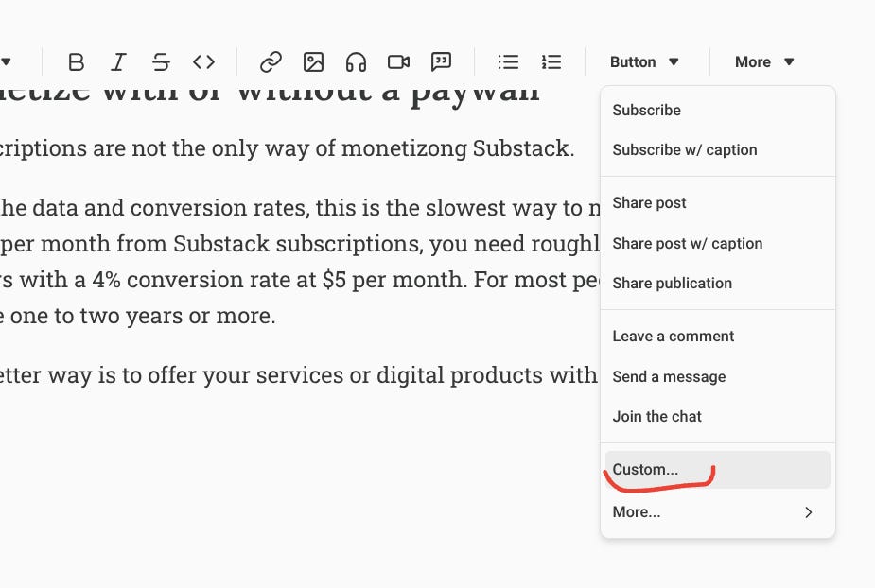
Task: Choose Custom... button option
Action: (718, 470)
